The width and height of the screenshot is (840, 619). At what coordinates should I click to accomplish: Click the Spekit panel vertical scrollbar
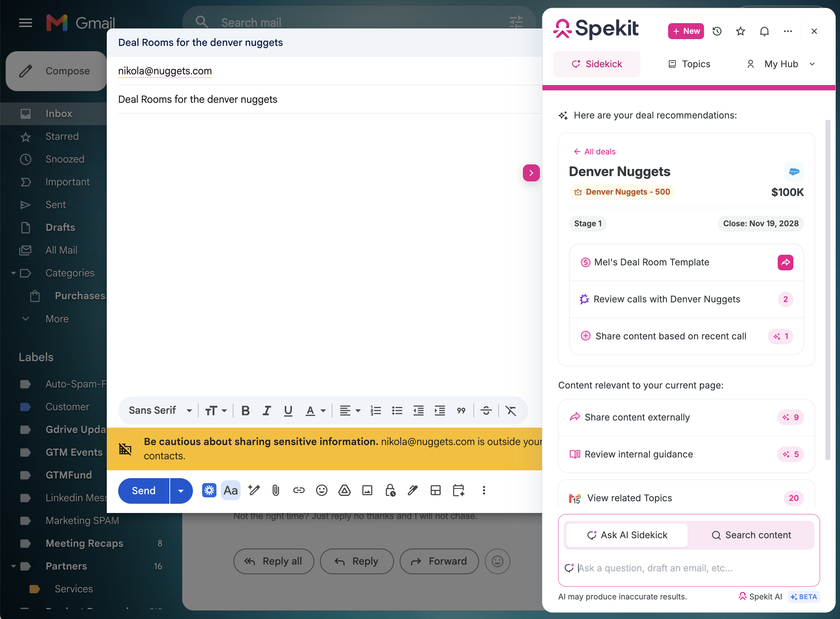coord(828,290)
